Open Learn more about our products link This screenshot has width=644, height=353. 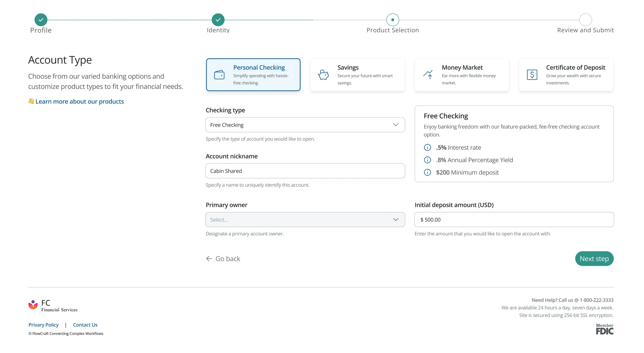[x=80, y=101]
